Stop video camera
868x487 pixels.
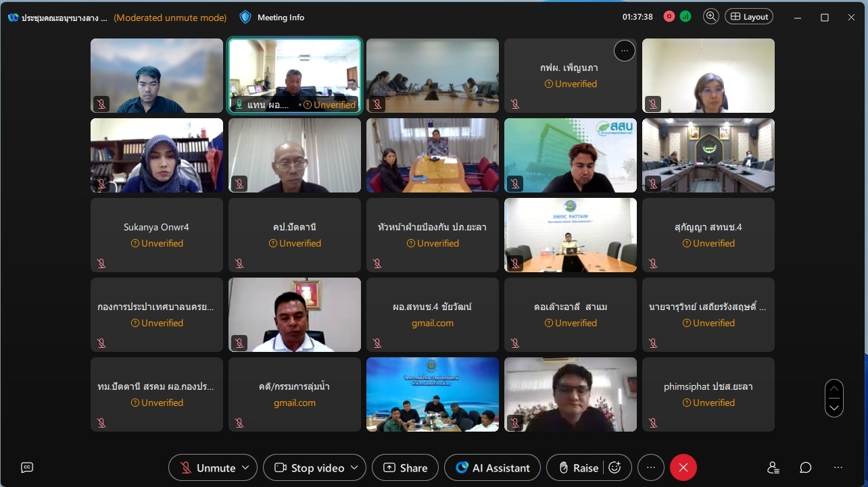pos(310,467)
